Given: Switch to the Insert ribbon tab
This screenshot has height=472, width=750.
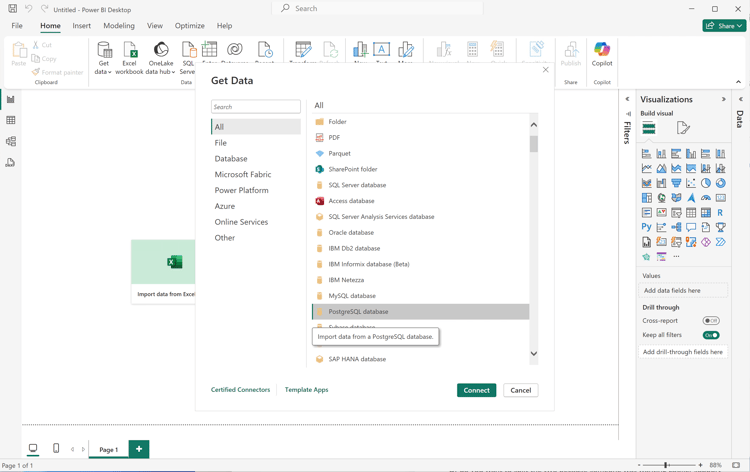Looking at the screenshot, I should (x=81, y=26).
